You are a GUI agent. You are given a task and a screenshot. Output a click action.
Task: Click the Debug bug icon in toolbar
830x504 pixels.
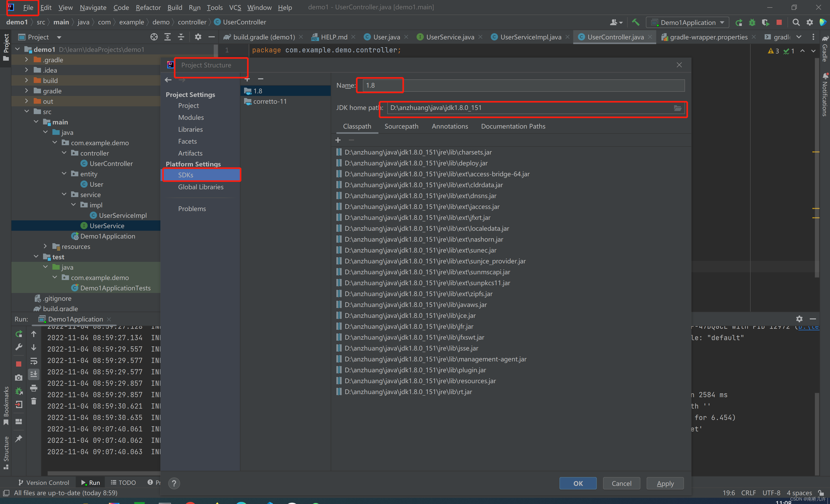(x=752, y=23)
